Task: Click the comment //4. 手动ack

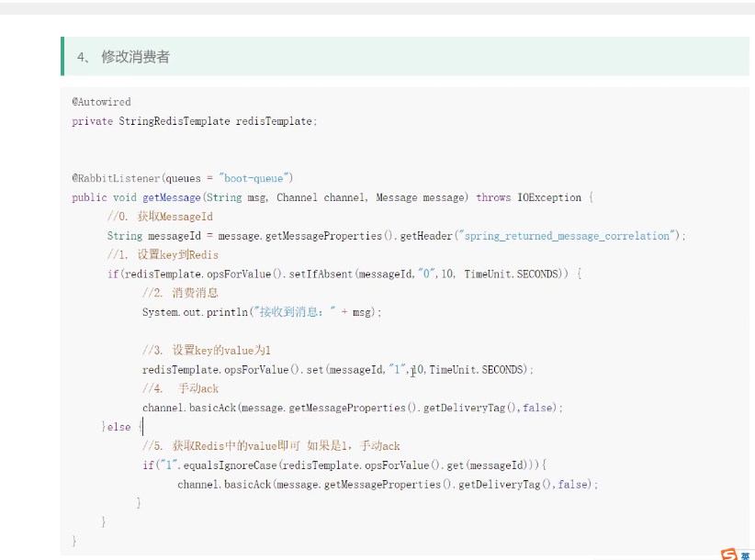Action: [180, 388]
